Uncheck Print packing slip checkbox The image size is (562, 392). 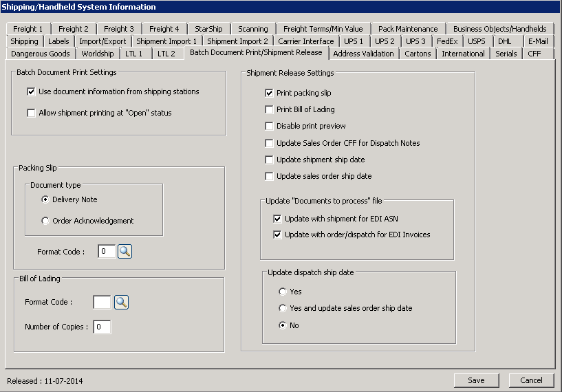tap(269, 93)
